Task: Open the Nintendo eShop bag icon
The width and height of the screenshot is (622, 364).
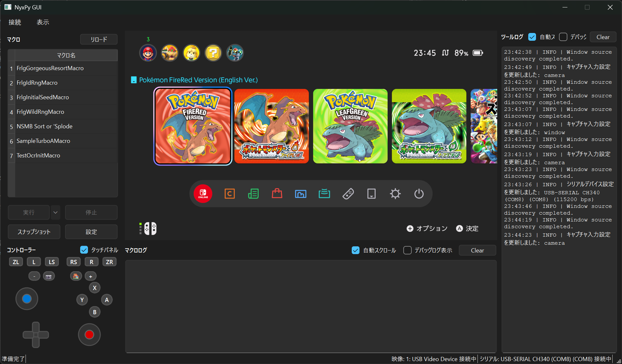Action: [277, 194]
